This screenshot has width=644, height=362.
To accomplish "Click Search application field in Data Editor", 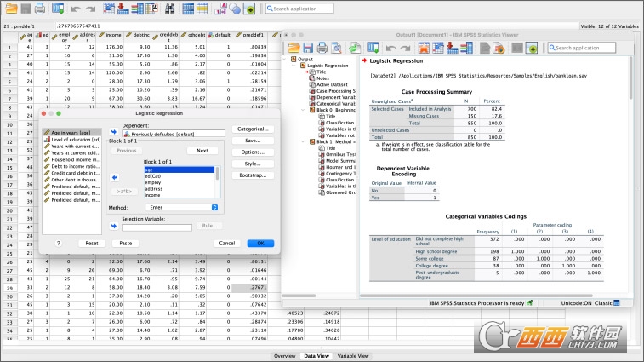I will coord(299,9).
